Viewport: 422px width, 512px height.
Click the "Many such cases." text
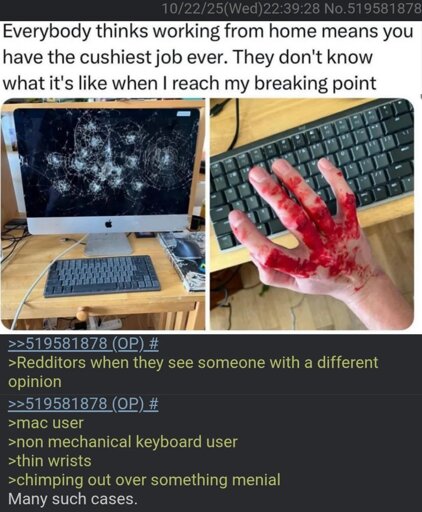click(73, 499)
